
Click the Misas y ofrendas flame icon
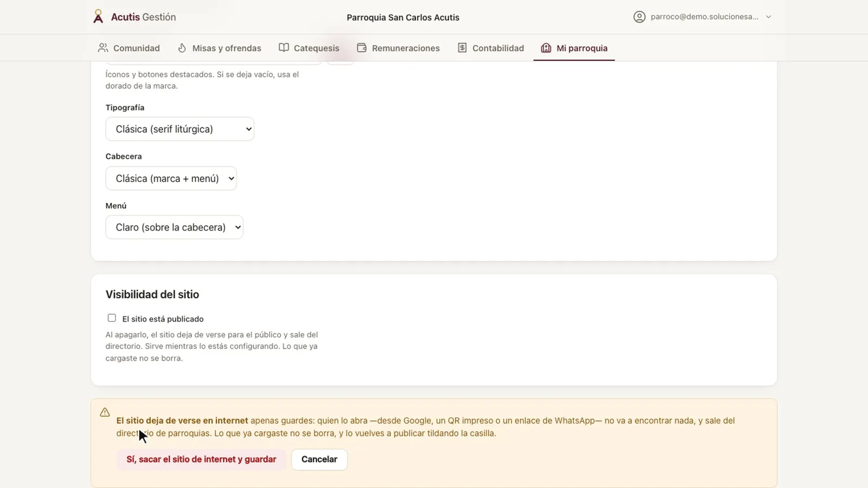[182, 48]
